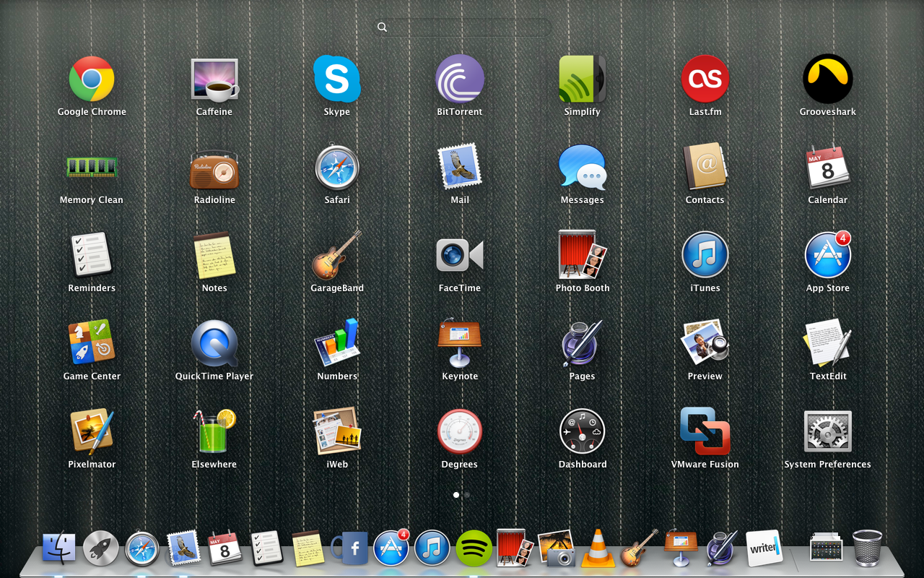Open Notes in the Launchpad grid
Viewport: 924px width, 578px height.
(x=214, y=255)
